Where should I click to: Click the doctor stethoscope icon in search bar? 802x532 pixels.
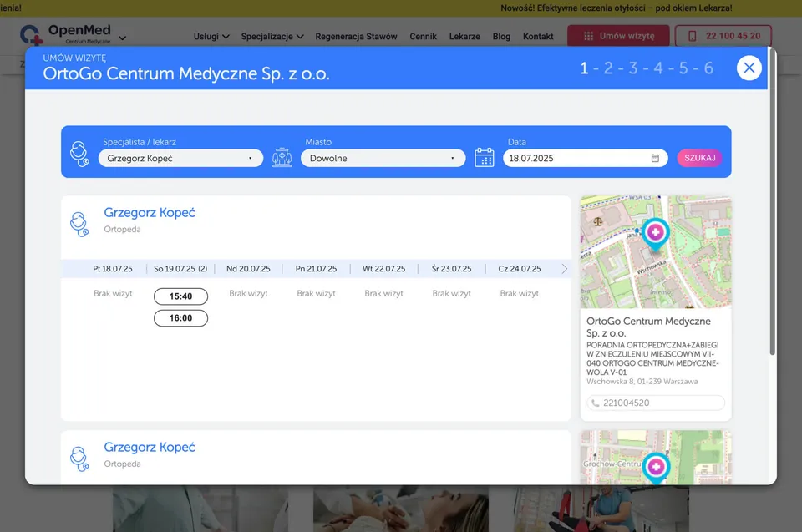tap(79, 153)
